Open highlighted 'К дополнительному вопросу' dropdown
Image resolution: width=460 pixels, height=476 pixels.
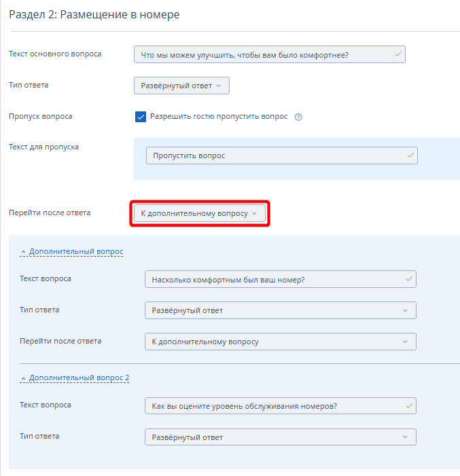tap(199, 213)
